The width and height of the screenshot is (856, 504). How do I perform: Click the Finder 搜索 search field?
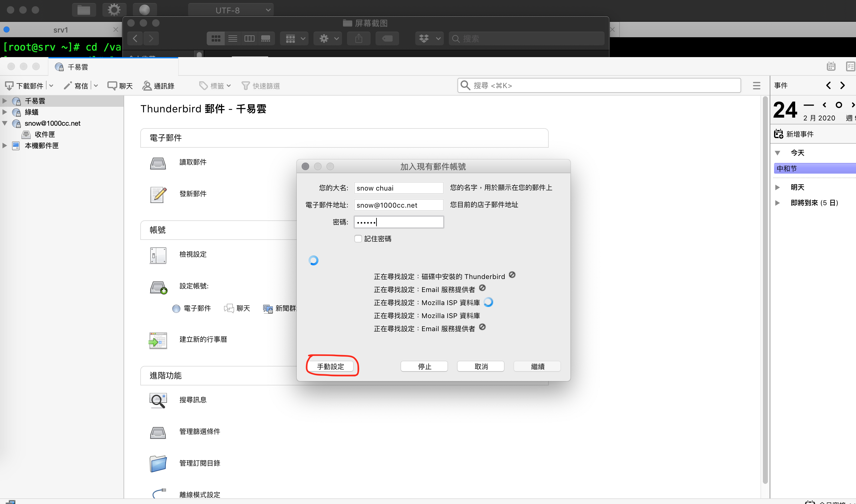[526, 39]
